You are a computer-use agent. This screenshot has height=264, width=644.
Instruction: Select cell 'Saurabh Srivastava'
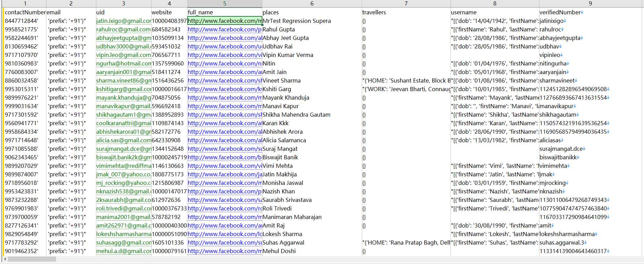(312, 200)
